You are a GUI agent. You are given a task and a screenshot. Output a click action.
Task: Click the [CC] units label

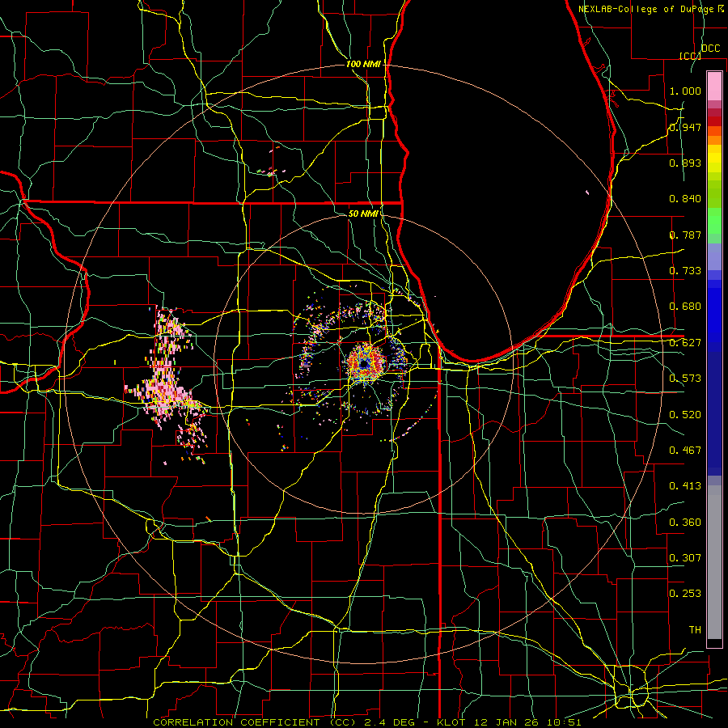tap(690, 56)
